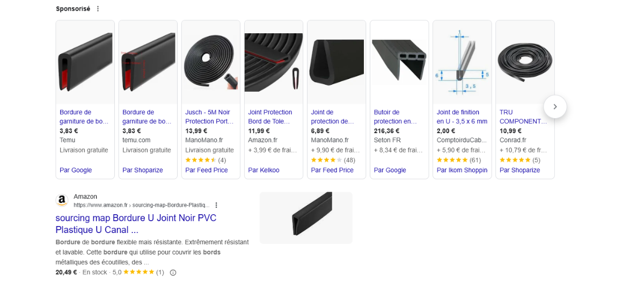This screenshot has height=284, width=644.
Task: Click info icon next to 5,0 rating
Action: click(x=173, y=272)
